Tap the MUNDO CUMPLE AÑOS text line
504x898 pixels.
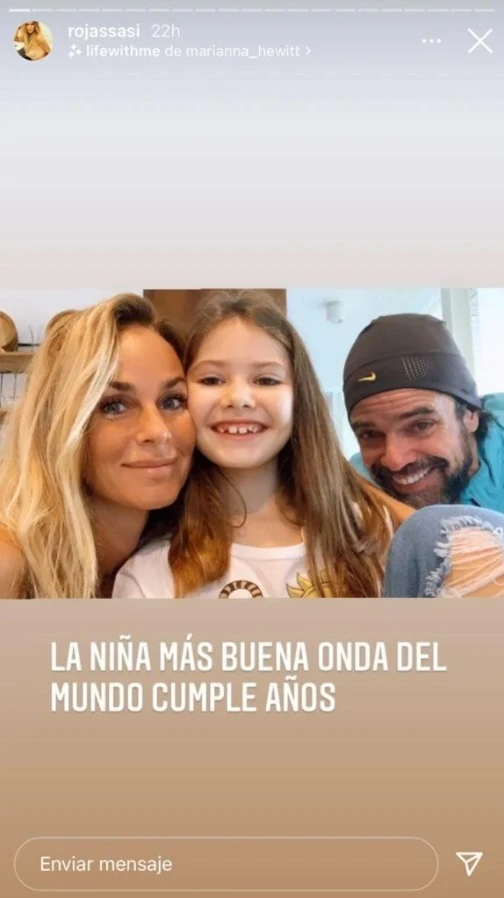point(193,698)
